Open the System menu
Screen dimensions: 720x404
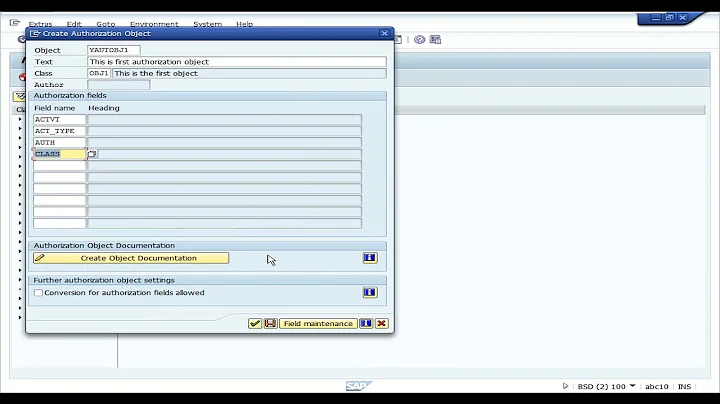pyautogui.click(x=207, y=24)
